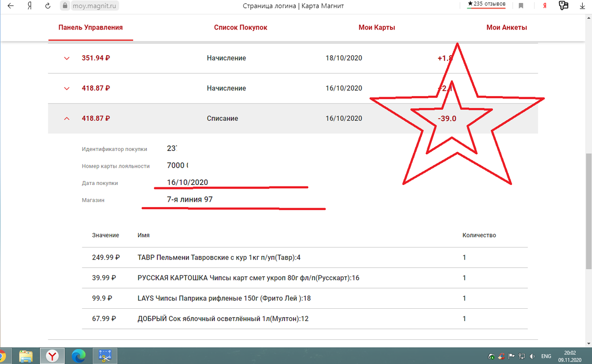Click the 249.99 ₽ price cell

pyautogui.click(x=106, y=257)
